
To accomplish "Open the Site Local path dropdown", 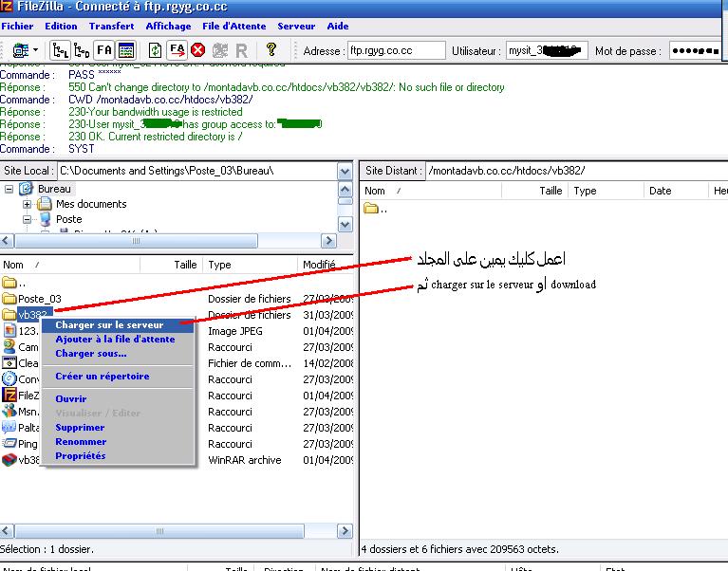I will click(x=345, y=172).
